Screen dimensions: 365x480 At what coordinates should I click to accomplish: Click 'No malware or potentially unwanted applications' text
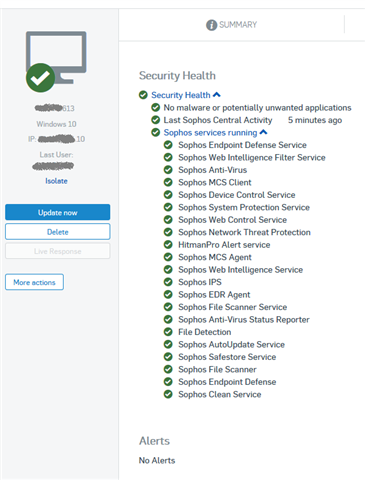point(257,108)
